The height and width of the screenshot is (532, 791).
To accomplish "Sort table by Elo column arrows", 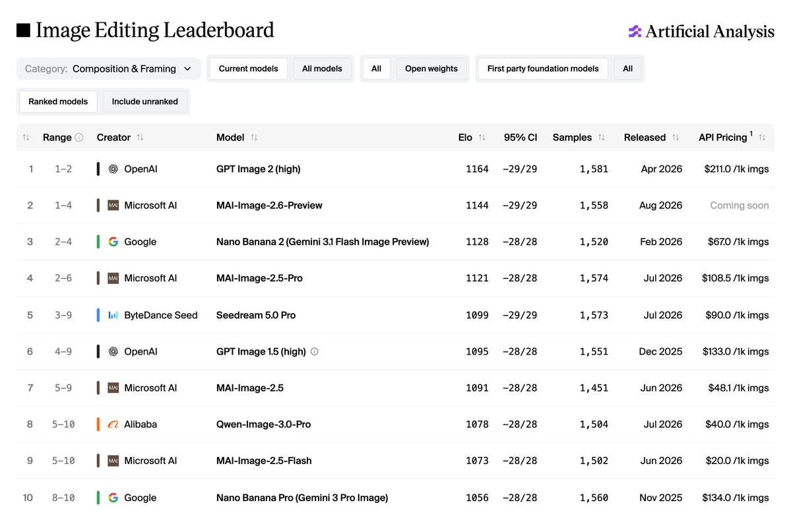I will (482, 138).
